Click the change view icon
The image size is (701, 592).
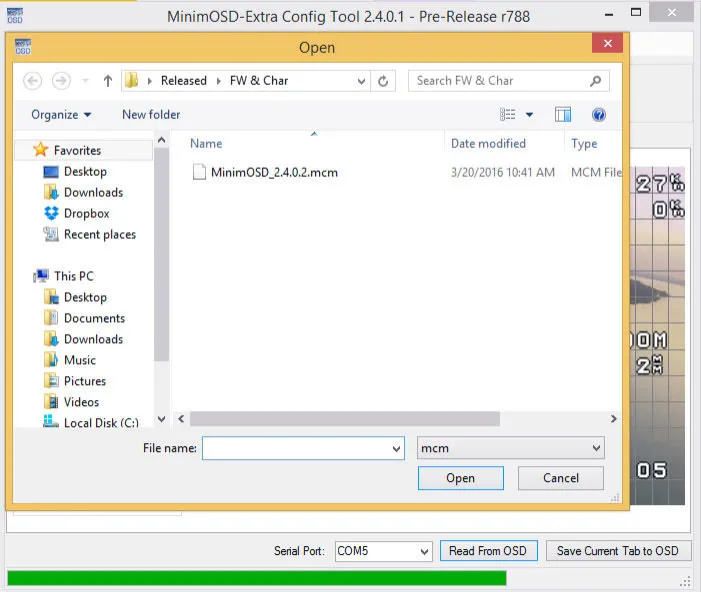(x=509, y=115)
